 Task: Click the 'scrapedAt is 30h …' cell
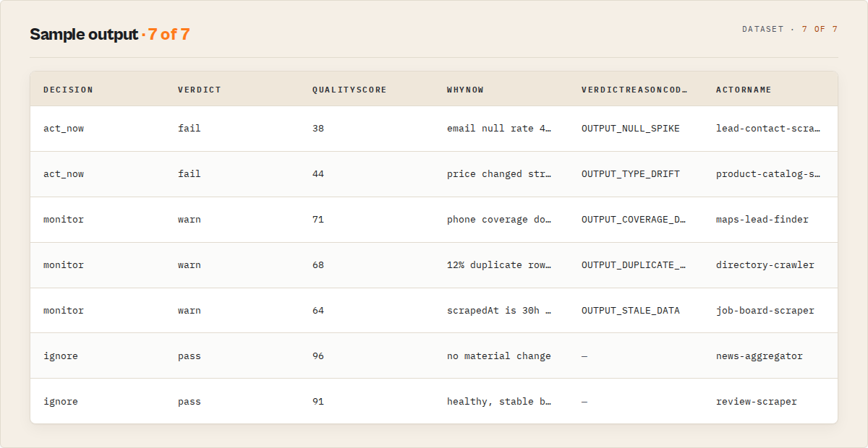500,311
